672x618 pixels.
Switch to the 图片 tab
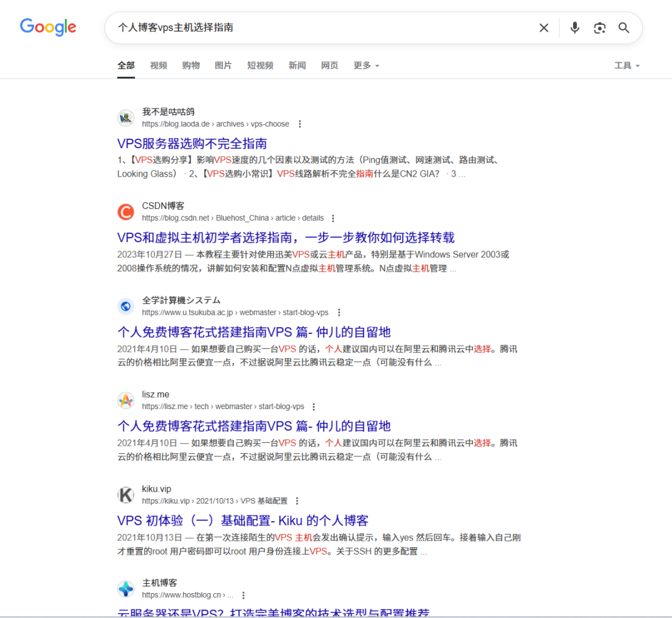[223, 65]
